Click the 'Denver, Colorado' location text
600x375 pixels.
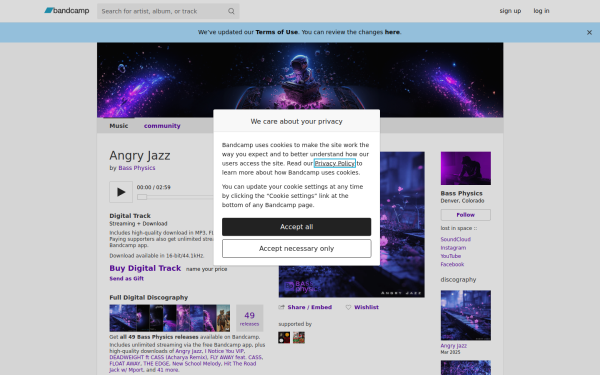(462, 201)
